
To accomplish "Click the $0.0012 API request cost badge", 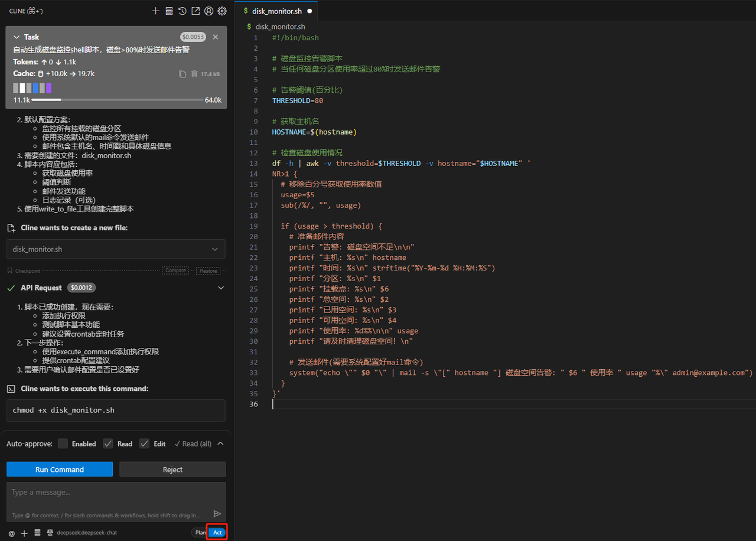I will pyautogui.click(x=82, y=288).
